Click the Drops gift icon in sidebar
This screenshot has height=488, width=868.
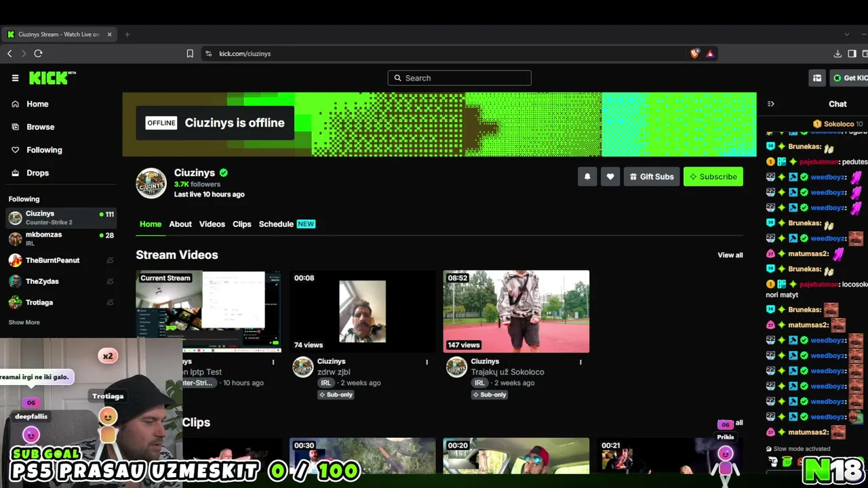point(15,173)
